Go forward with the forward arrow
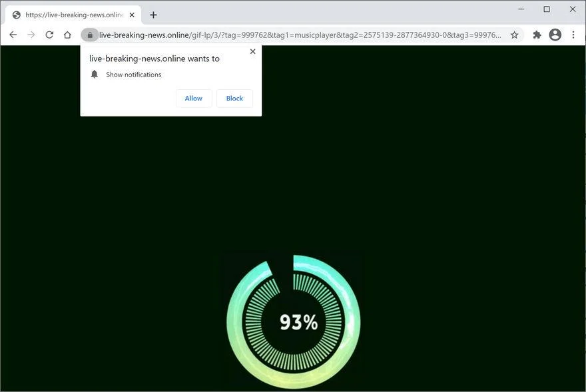The image size is (586, 392). 31,35
